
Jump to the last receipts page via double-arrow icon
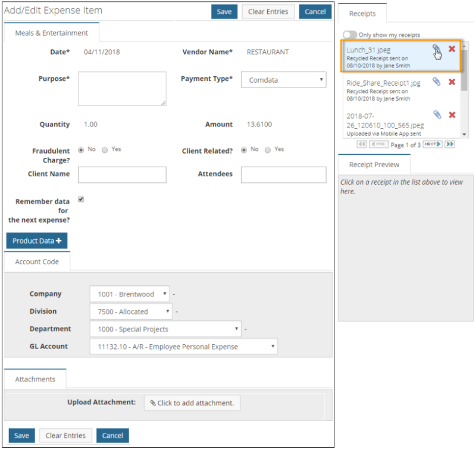450,144
